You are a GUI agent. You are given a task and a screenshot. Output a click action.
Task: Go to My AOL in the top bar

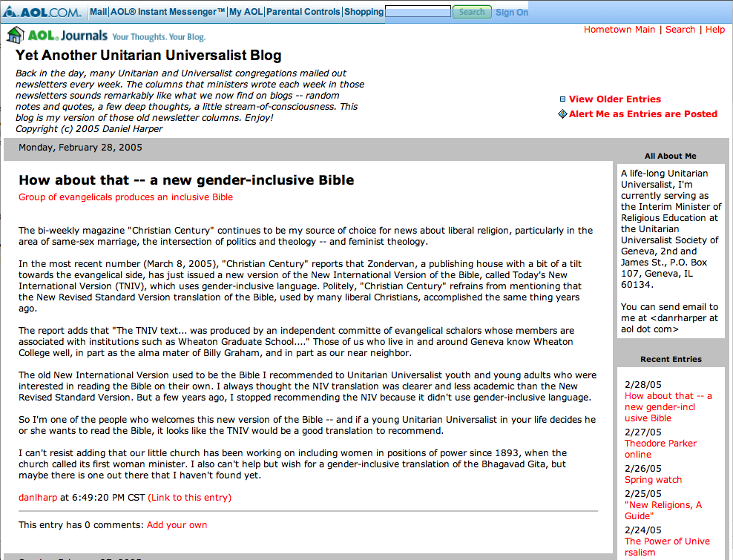[x=246, y=12]
